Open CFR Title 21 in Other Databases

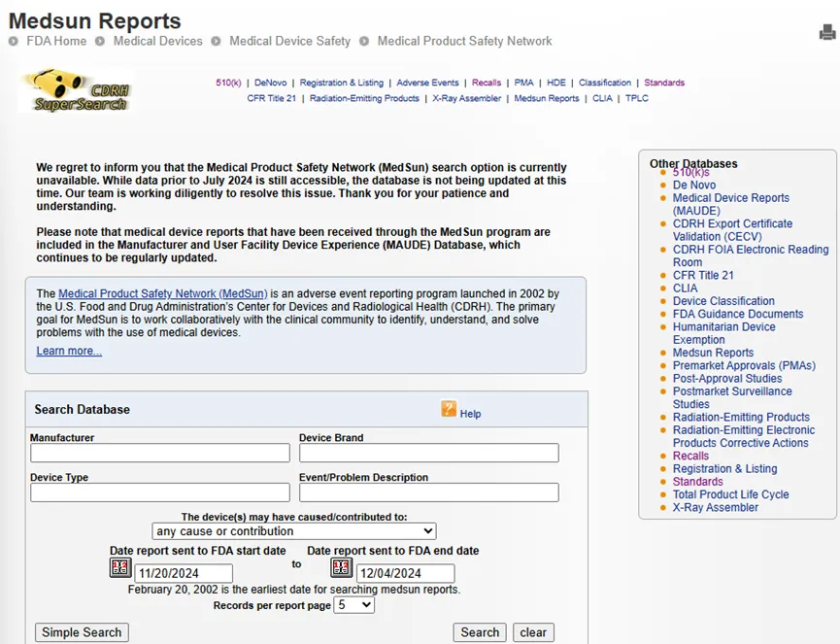pyautogui.click(x=703, y=276)
